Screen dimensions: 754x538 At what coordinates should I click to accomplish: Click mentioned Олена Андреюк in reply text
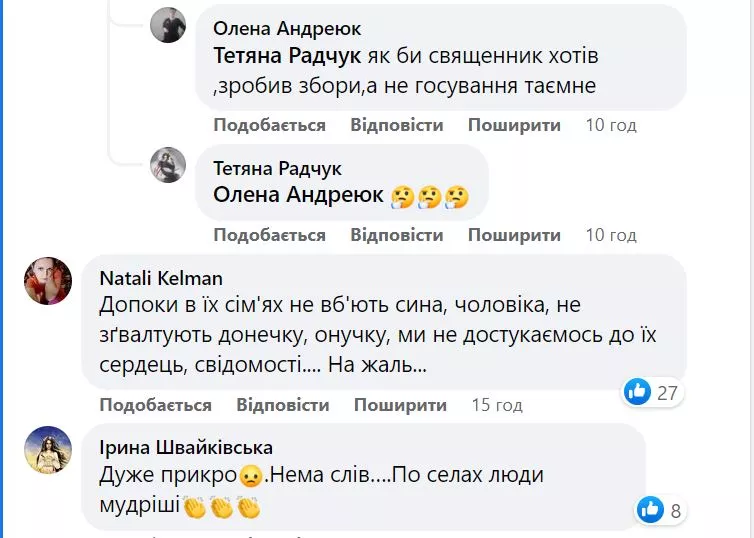pos(299,195)
